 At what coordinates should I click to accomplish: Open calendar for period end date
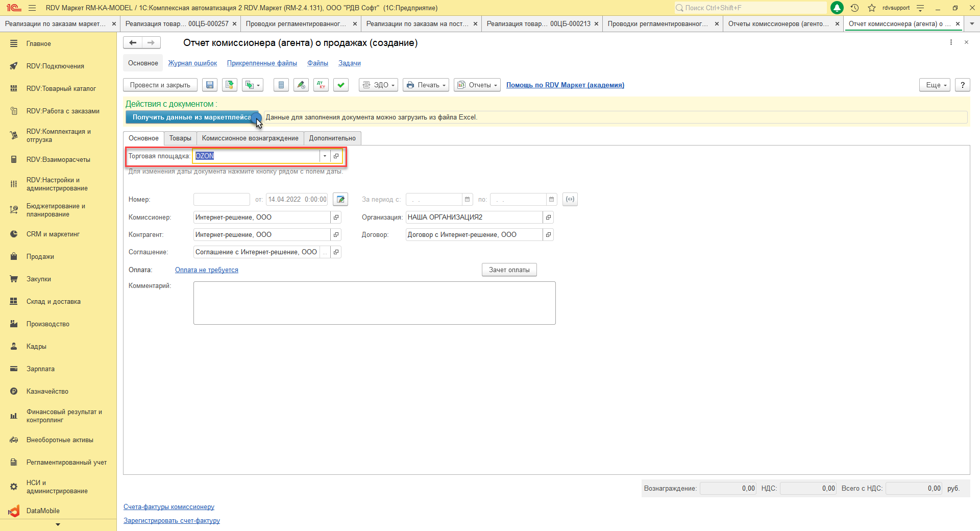pos(551,200)
